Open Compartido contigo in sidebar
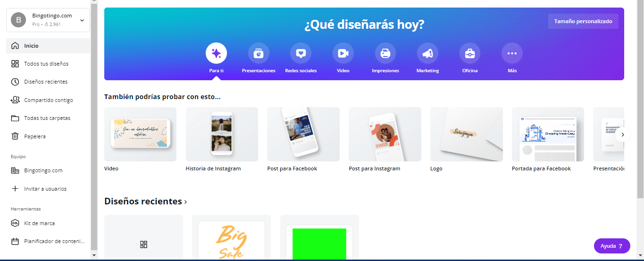The width and height of the screenshot is (644, 261). (48, 100)
